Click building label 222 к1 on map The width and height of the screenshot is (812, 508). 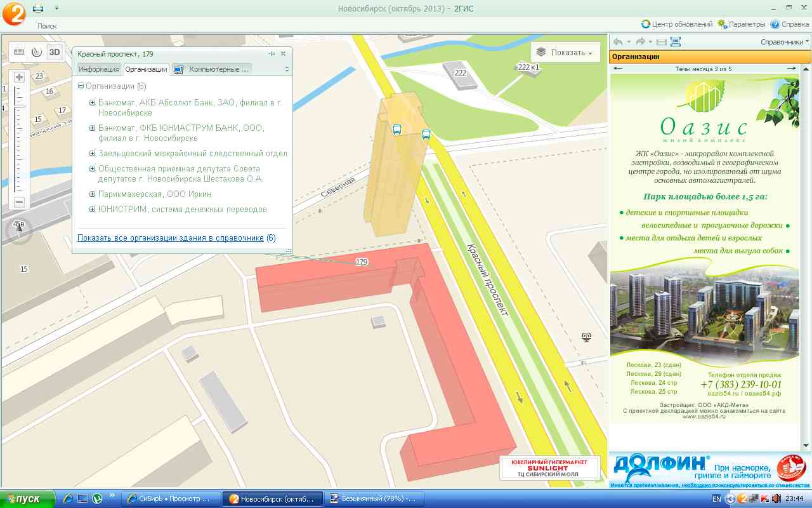point(528,67)
